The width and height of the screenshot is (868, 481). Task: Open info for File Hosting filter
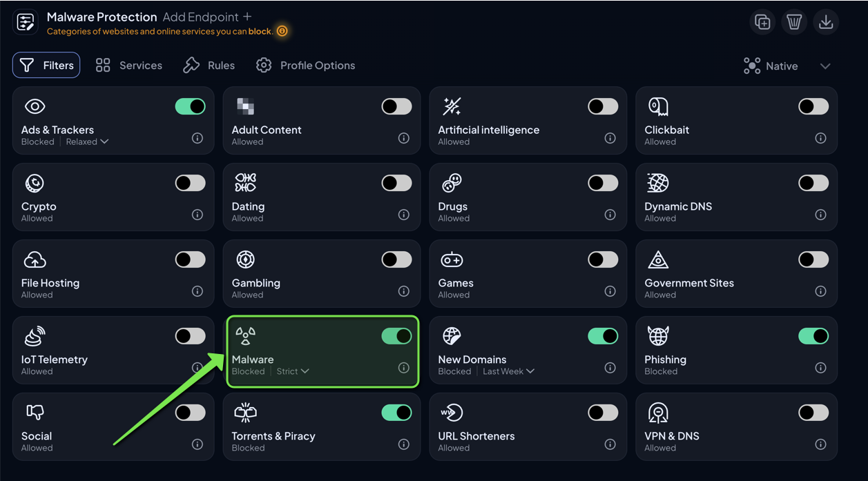197,291
